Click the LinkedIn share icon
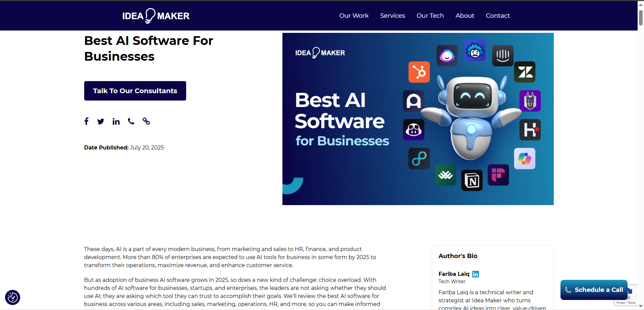This screenshot has width=644, height=310. click(x=116, y=121)
